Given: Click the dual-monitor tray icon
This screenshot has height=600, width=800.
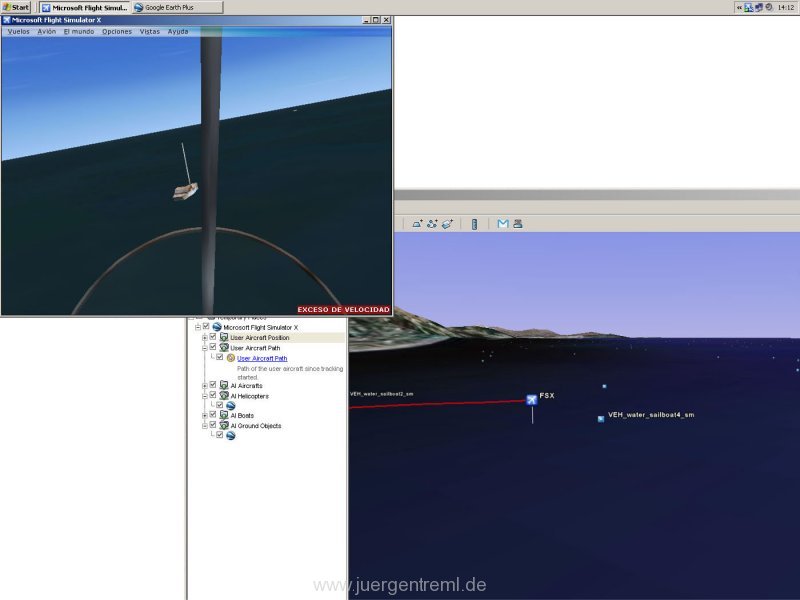Looking at the screenshot, I should [759, 7].
